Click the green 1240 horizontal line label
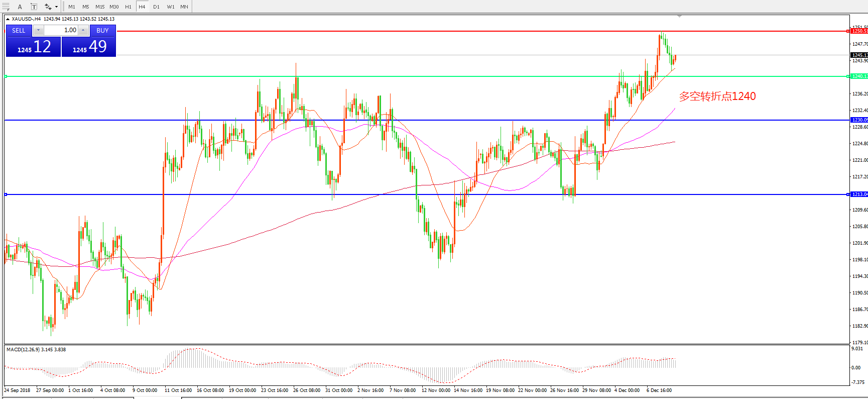Screen dimensions: 868x399 click(x=859, y=76)
